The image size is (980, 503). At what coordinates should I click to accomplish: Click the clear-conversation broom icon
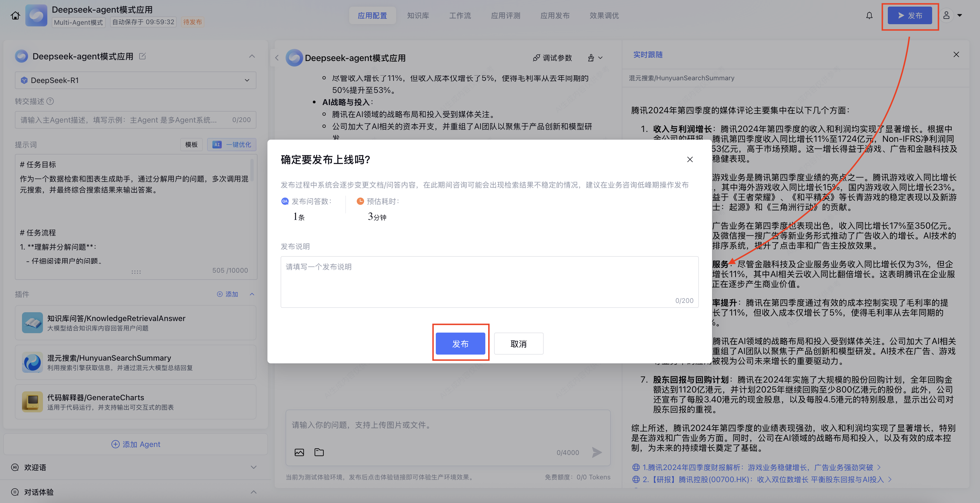point(591,58)
